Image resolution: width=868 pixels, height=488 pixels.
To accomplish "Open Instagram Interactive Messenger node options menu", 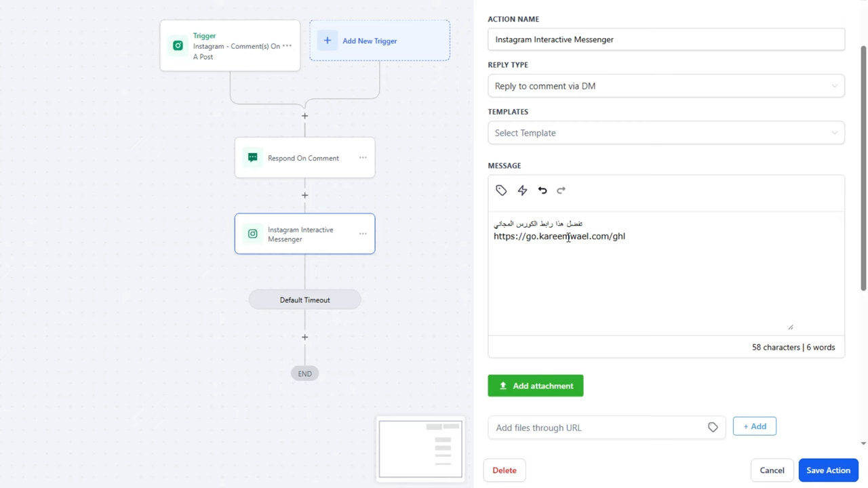I will click(x=363, y=234).
